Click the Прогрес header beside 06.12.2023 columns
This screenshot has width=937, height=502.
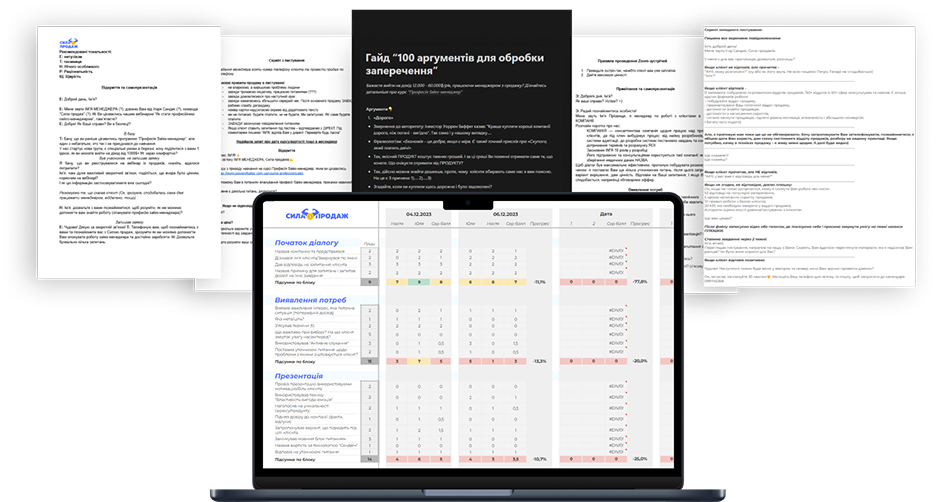pos(540,224)
